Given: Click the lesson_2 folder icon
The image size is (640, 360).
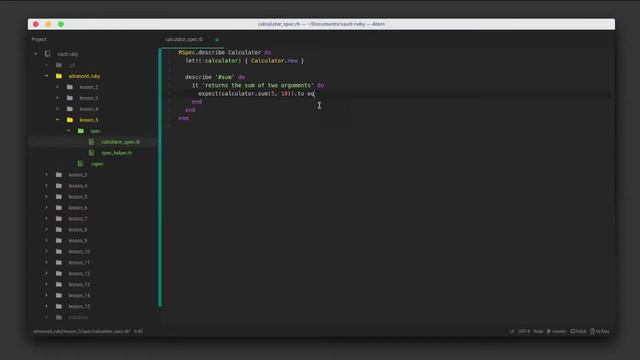Looking at the screenshot, I should (70, 87).
